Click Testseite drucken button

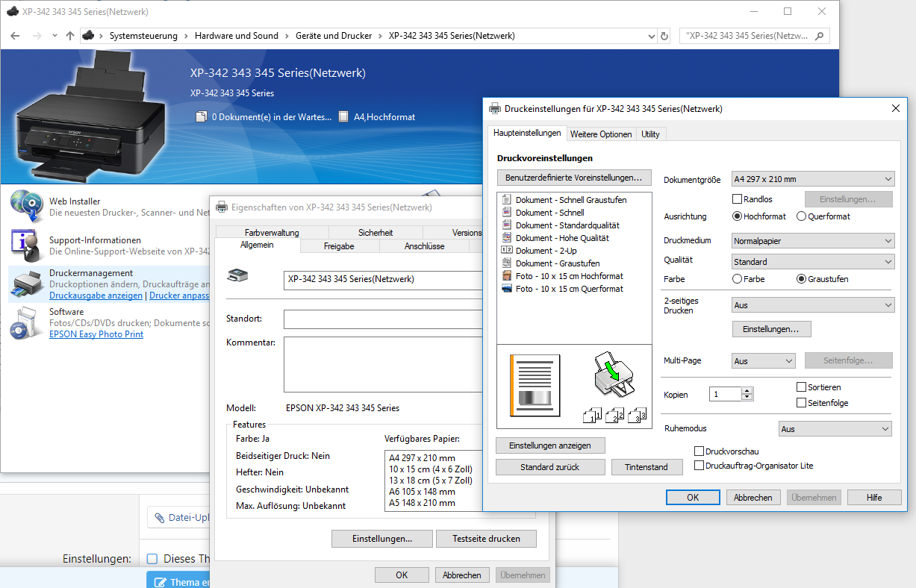[x=487, y=539]
